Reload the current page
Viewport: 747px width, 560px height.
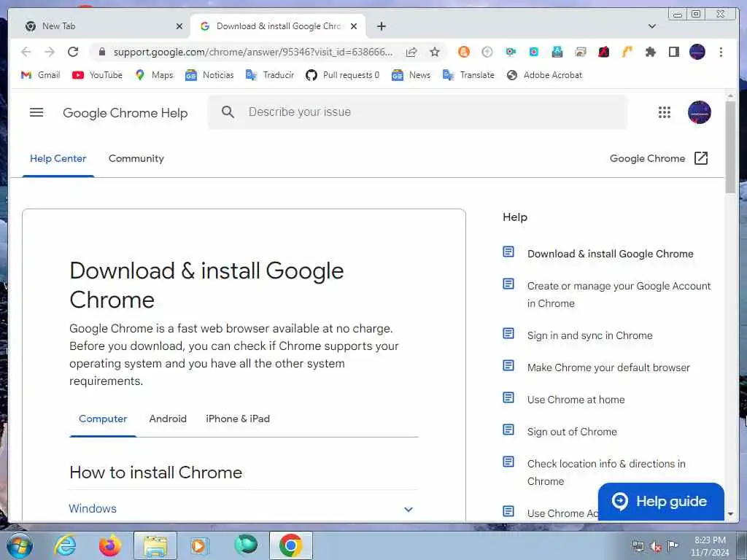73,52
